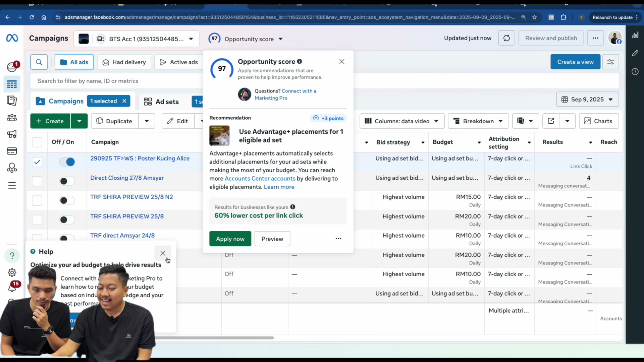Click the Apply now button
The width and height of the screenshot is (644, 362).
point(230,239)
